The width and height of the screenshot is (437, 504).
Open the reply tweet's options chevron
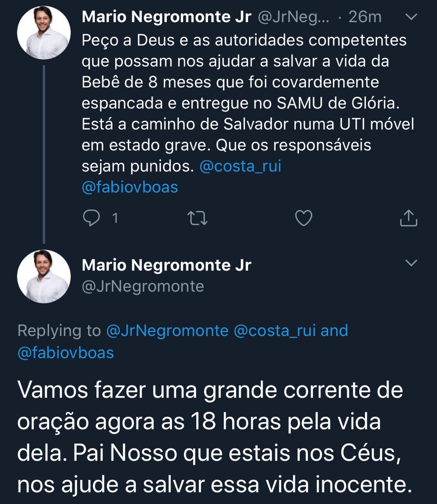coord(411,263)
